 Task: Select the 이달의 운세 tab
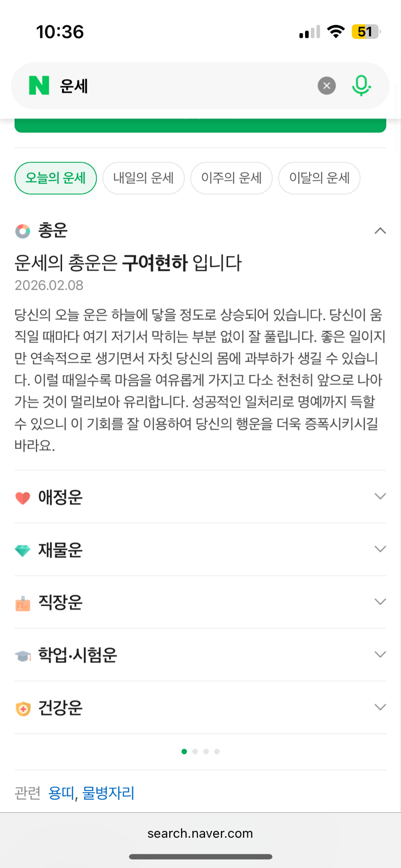point(319,178)
